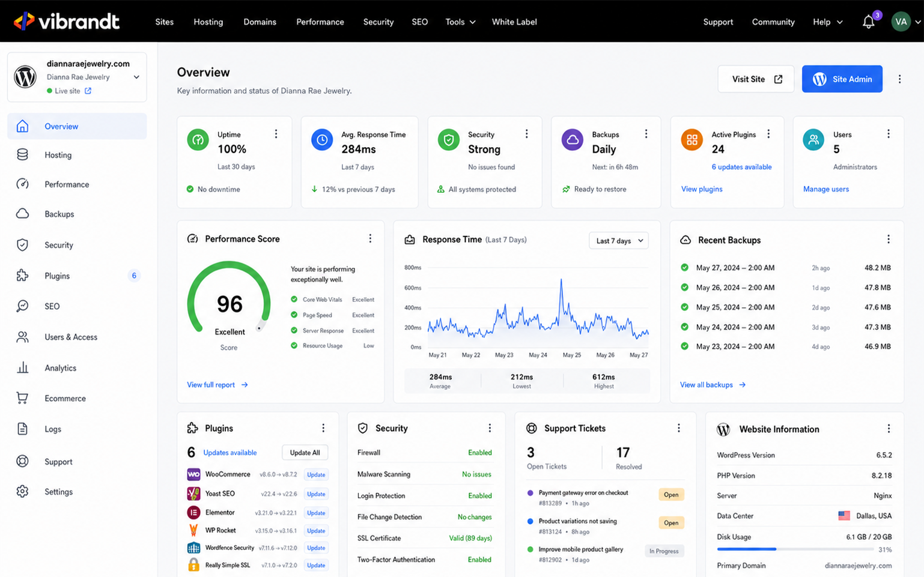Screen dimensions: 924x577
Task: Open the White Label menu item
Action: (x=514, y=22)
